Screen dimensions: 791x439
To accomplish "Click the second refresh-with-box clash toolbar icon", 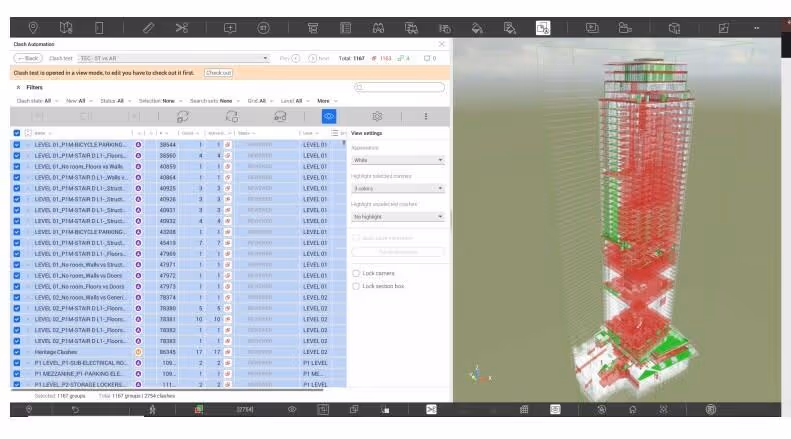I will pyautogui.click(x=232, y=117).
